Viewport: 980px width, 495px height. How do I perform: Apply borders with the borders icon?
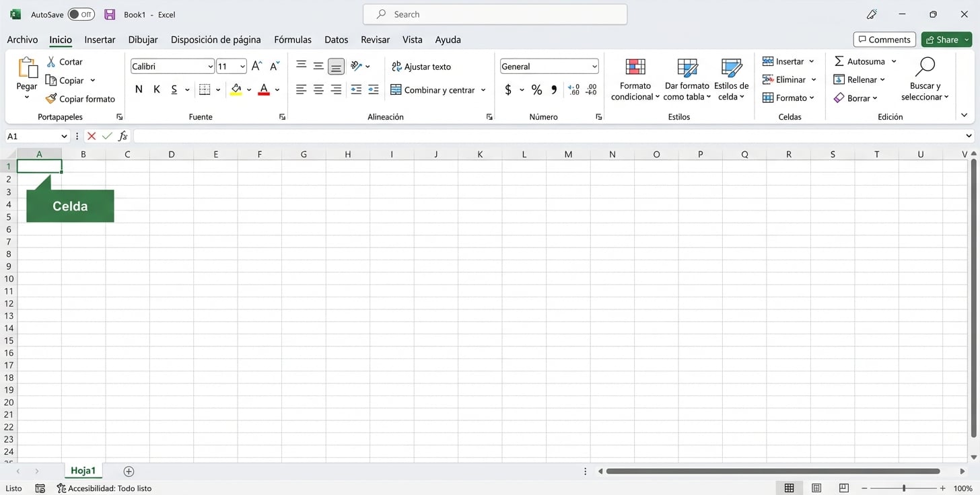pos(205,89)
